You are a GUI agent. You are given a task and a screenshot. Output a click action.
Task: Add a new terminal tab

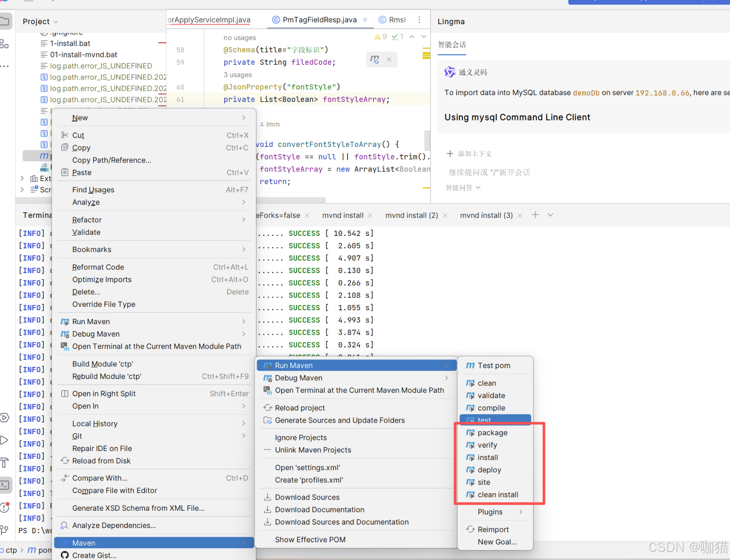[535, 215]
